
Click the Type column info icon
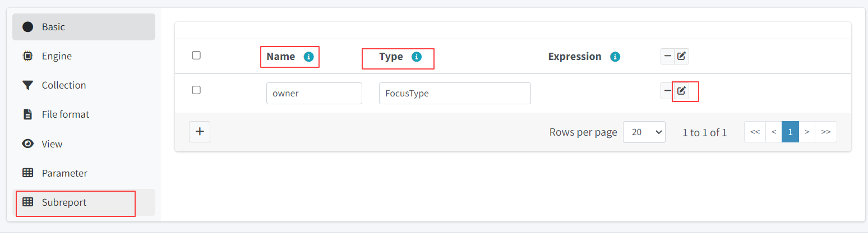point(416,57)
